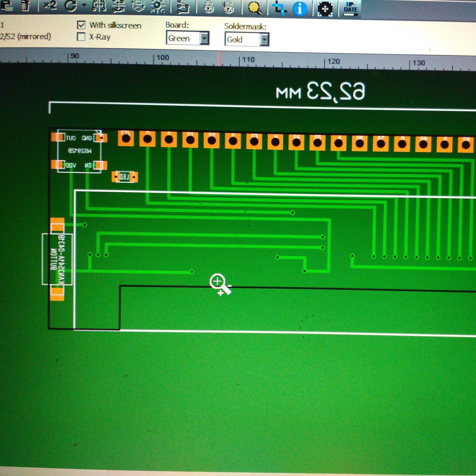476x476 pixels.
Task: Click the LED component pad
Action: click(x=124, y=177)
